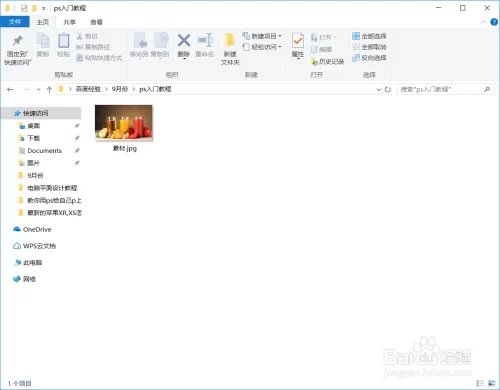
Task: Open 教你用ps folder in sidebar
Action: pos(54,200)
